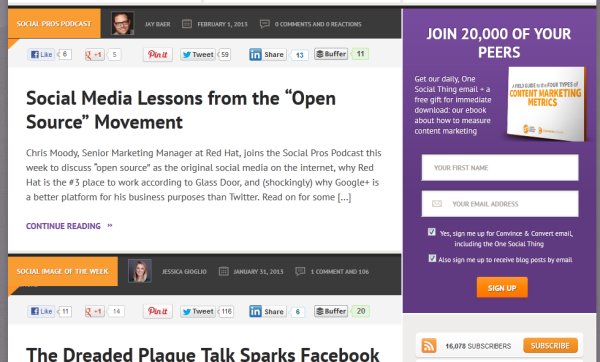Share Open Source post on LinkedIn

point(267,54)
